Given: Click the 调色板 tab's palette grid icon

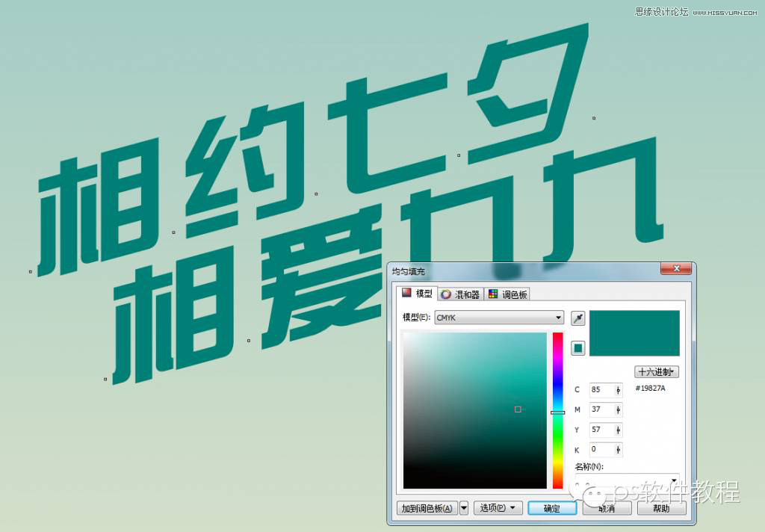Looking at the screenshot, I should pyautogui.click(x=492, y=294).
